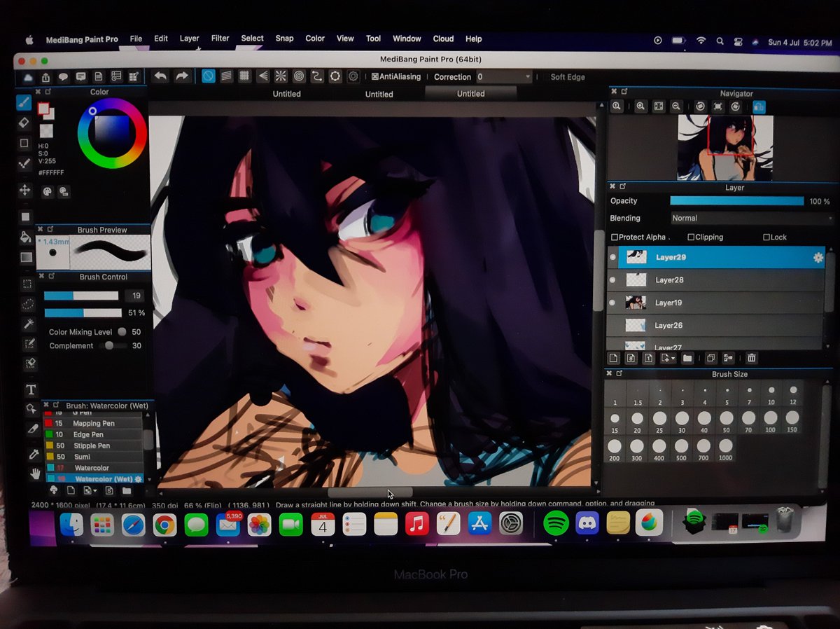The image size is (840, 629).
Task: Select the Move tool
Action: [25, 191]
